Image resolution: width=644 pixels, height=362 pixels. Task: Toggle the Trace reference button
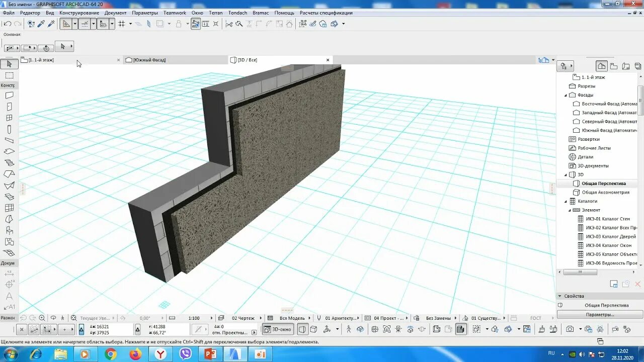click(160, 24)
